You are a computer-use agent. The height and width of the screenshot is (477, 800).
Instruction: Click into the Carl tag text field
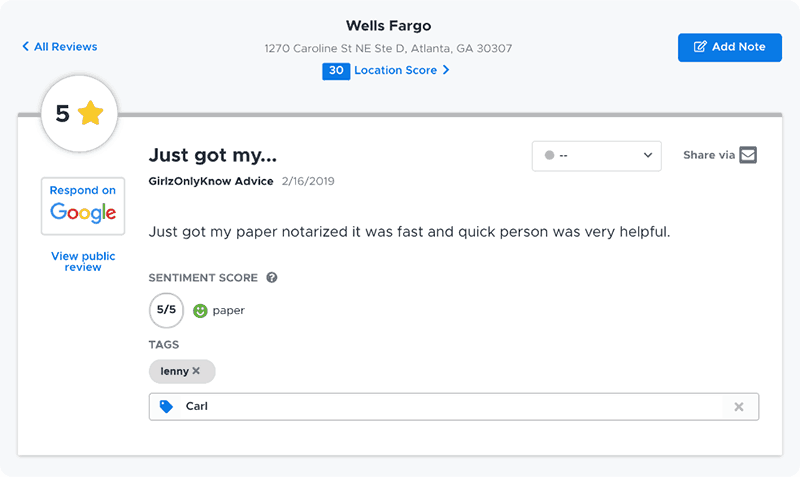[x=451, y=407]
